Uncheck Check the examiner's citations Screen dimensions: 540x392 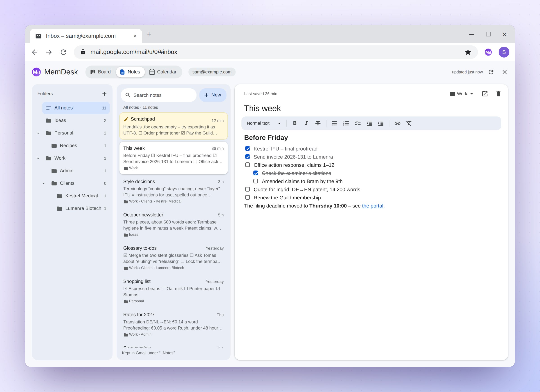(x=256, y=173)
